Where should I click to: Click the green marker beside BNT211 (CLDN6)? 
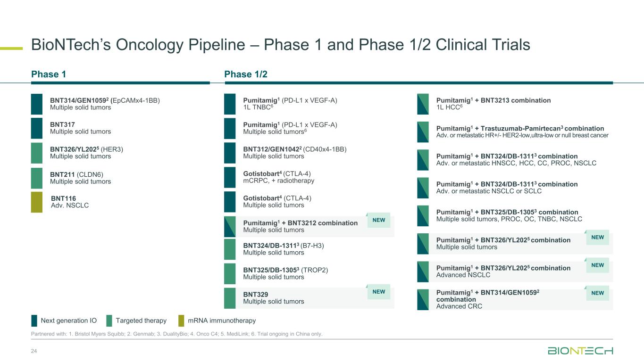click(37, 178)
